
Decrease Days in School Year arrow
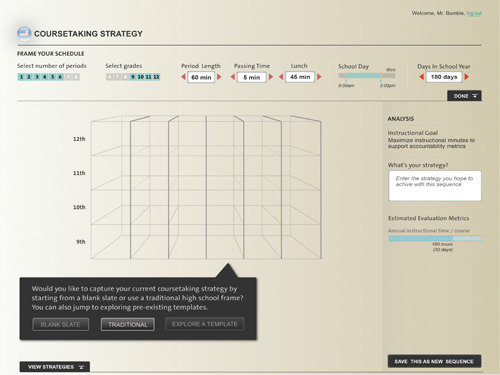[421, 77]
